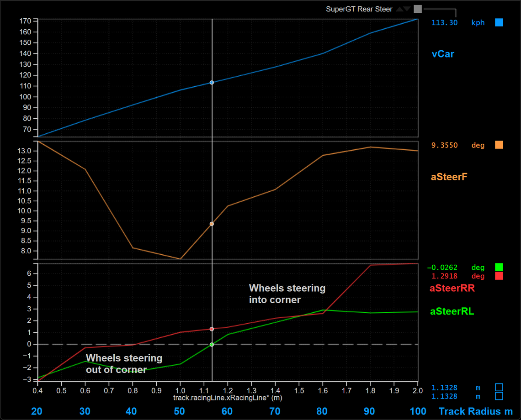Click the 'Wheels steering into corner' annotation
Screen dimensions: 521x420
287,294
